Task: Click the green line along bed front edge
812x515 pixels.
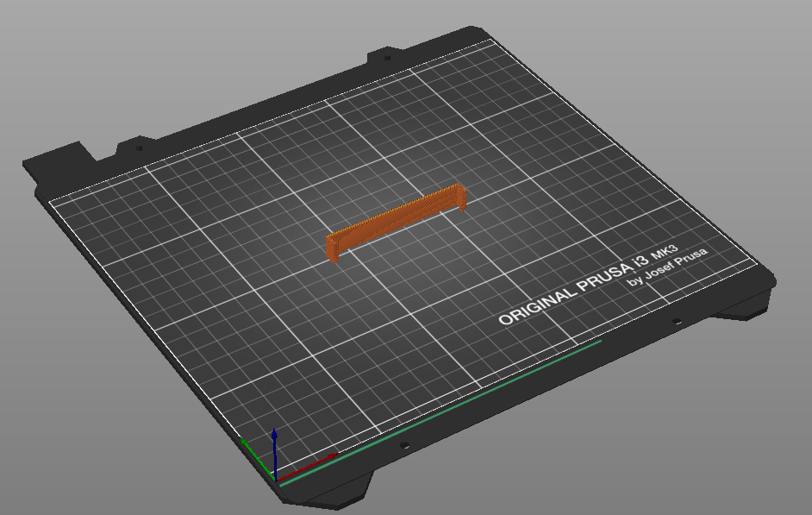Action: (440, 413)
